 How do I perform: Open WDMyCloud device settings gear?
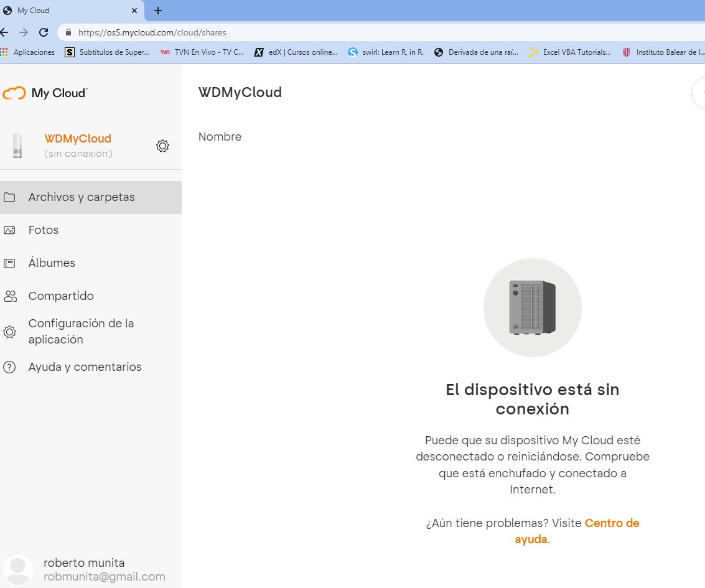click(162, 146)
